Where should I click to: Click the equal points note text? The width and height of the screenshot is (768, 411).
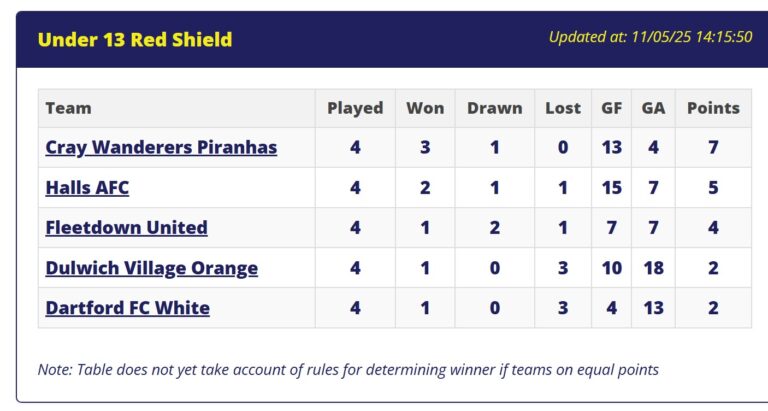pos(348,370)
